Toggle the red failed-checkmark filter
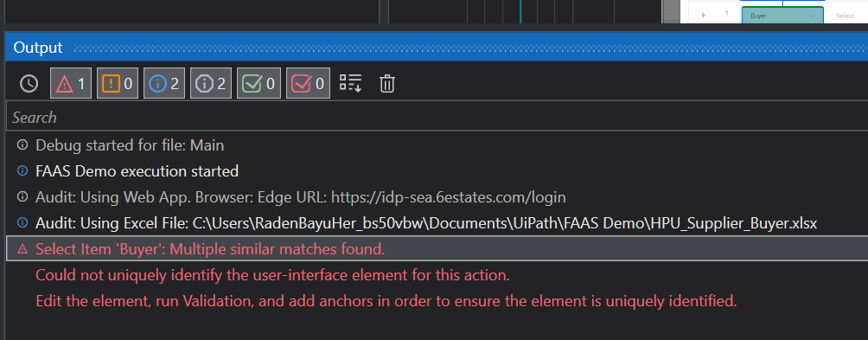The height and width of the screenshot is (340, 868). [309, 84]
